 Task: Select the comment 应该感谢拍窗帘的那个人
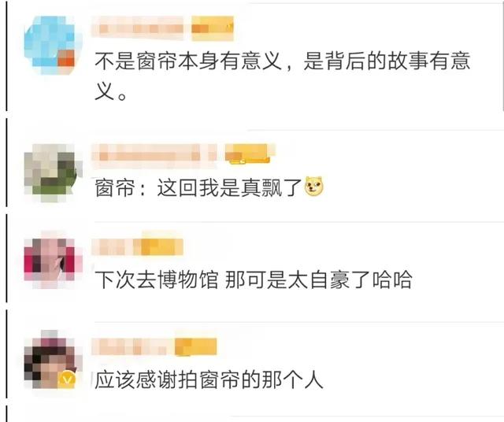[209, 380]
